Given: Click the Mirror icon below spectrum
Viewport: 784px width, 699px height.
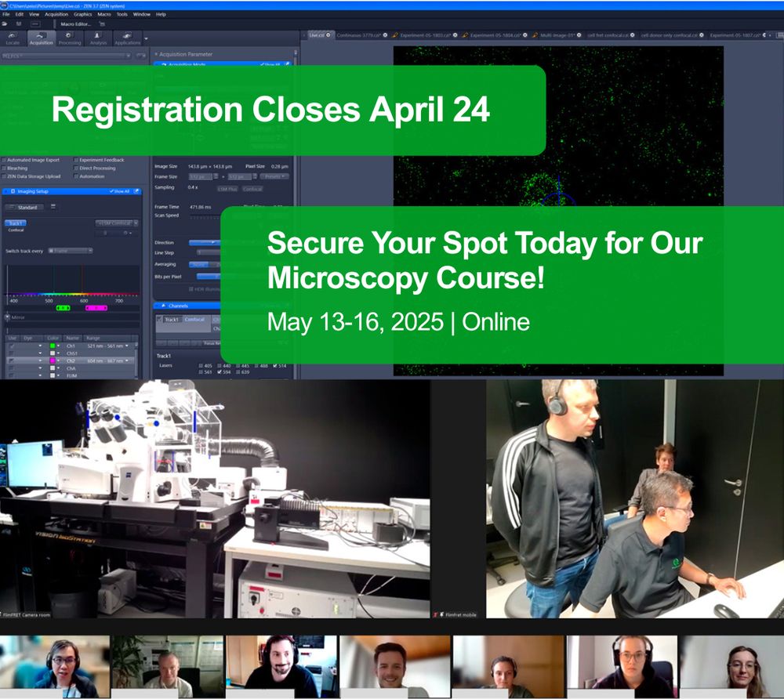Looking at the screenshot, I should click(8, 317).
